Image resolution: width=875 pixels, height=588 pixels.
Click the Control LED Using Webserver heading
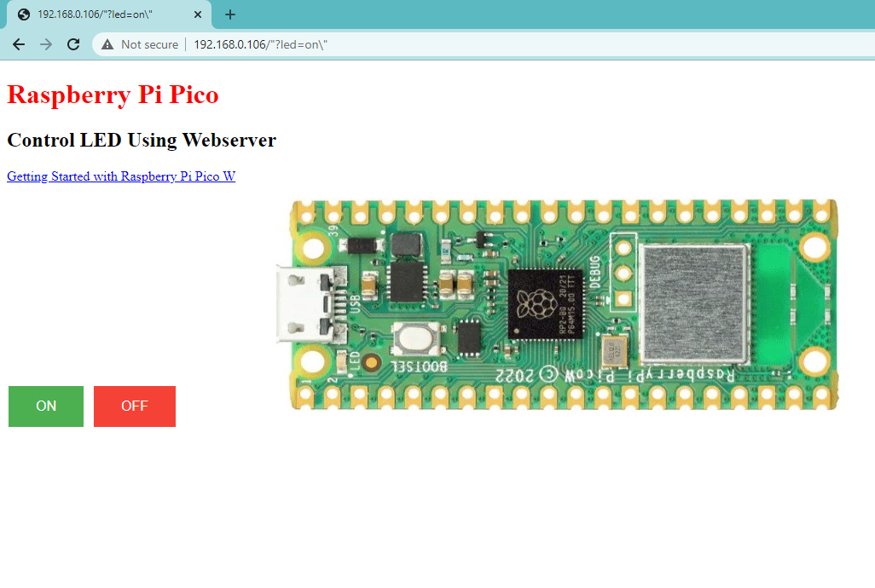(142, 140)
